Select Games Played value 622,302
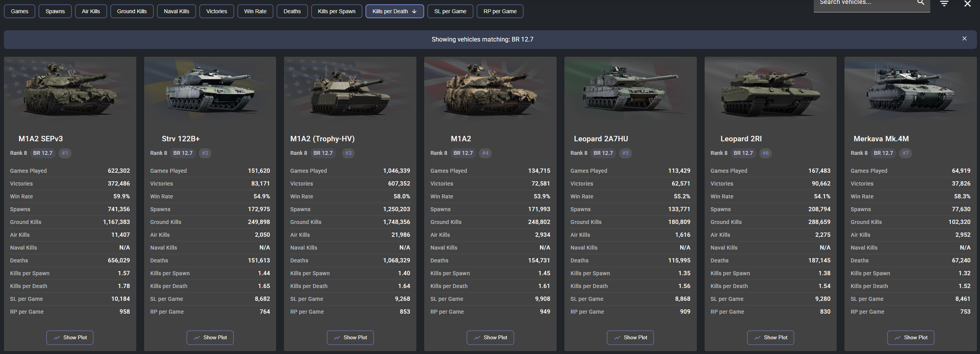The width and height of the screenshot is (980, 354). [x=119, y=171]
